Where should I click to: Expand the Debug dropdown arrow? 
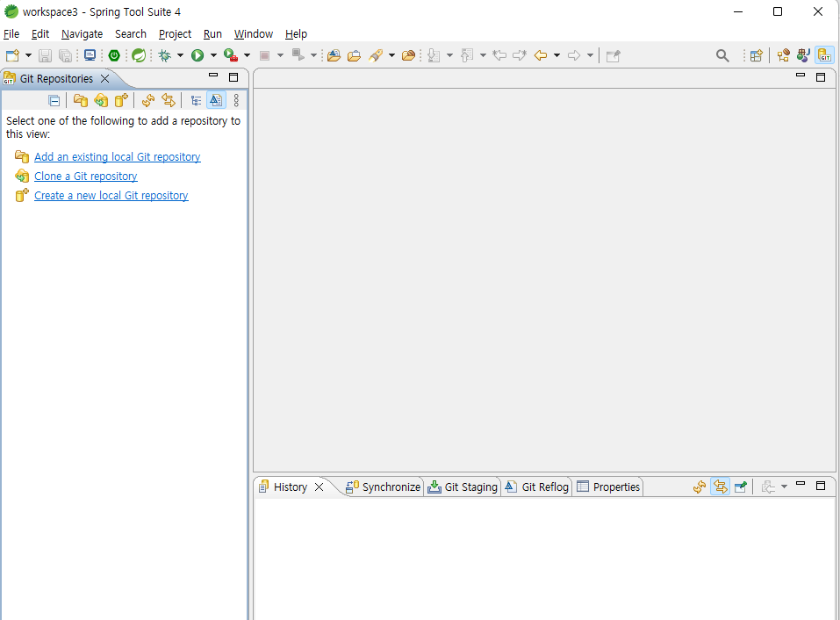pos(180,55)
